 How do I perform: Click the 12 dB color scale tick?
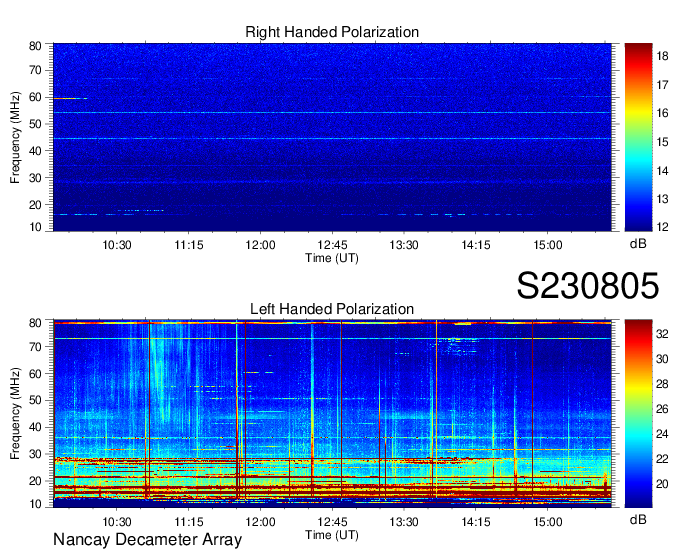click(662, 227)
